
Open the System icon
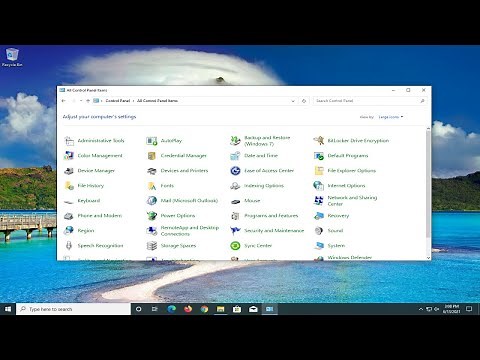coord(319,246)
